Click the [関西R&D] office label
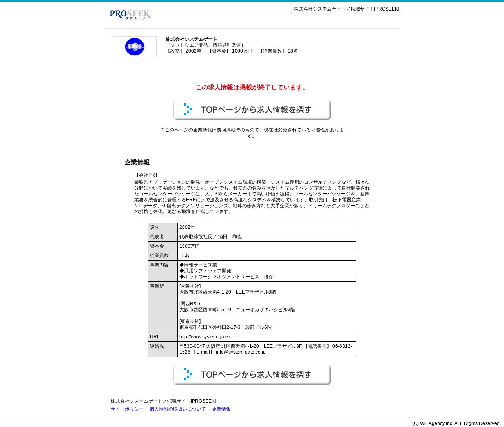The width and height of the screenshot is (504, 427). point(190,304)
